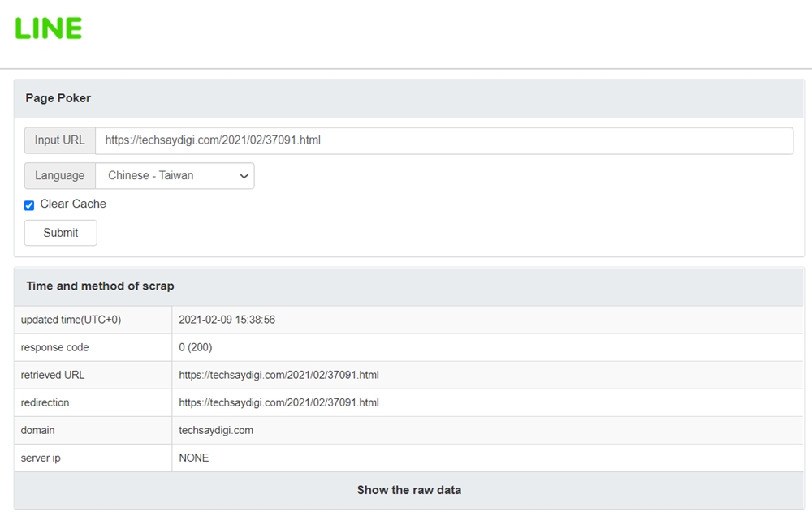Click the redirection URL value

point(279,402)
